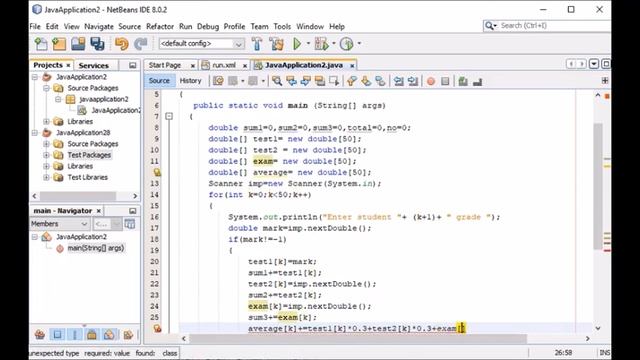
Task: Toggle Show Fields filter in Navigator
Action: [x=57, y=335]
